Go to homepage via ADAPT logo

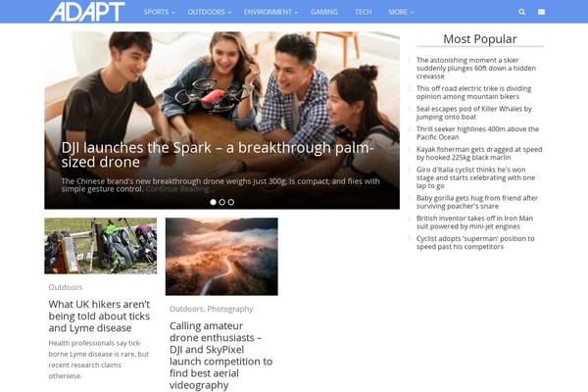click(x=86, y=11)
